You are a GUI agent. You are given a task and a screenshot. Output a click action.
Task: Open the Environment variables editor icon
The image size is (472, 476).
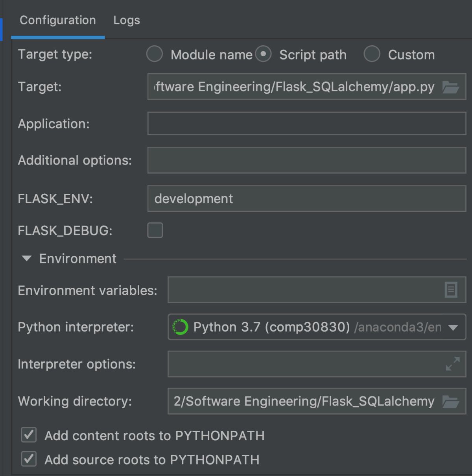click(x=451, y=290)
